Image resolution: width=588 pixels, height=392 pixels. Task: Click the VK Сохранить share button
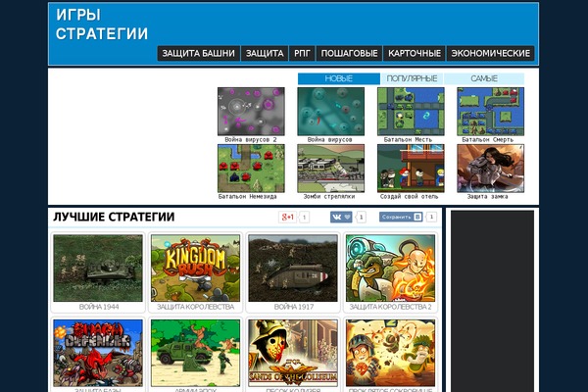click(x=401, y=217)
